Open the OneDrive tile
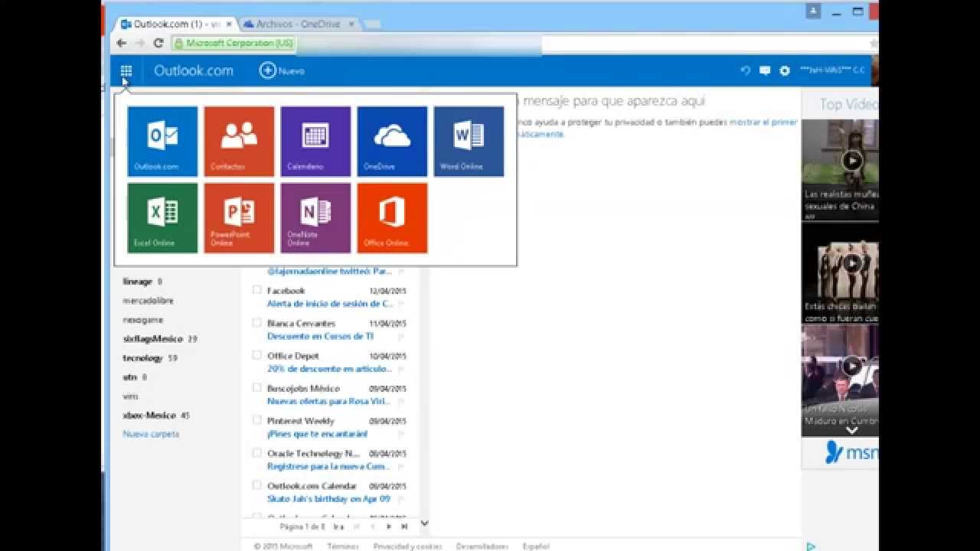The height and width of the screenshot is (551, 980). (392, 141)
